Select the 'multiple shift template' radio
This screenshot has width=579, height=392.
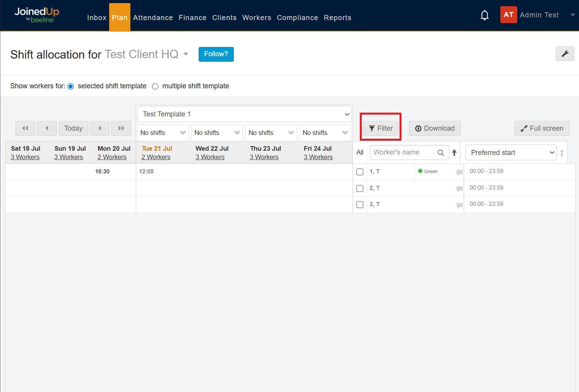pyautogui.click(x=155, y=86)
